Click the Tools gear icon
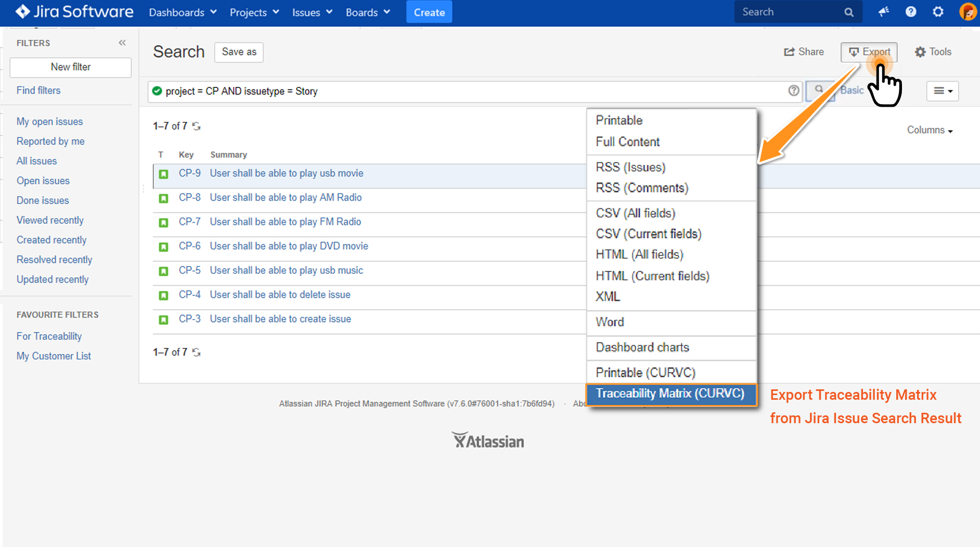 coord(920,52)
